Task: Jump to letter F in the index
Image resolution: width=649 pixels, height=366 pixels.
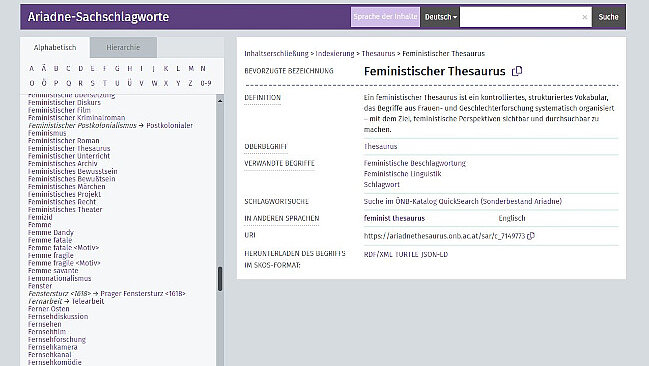Action: 105,69
